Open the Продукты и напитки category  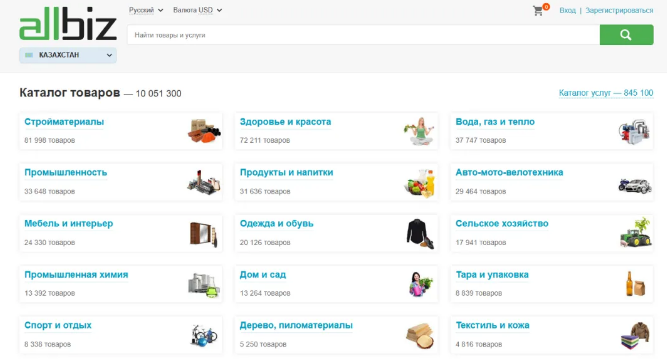(286, 172)
